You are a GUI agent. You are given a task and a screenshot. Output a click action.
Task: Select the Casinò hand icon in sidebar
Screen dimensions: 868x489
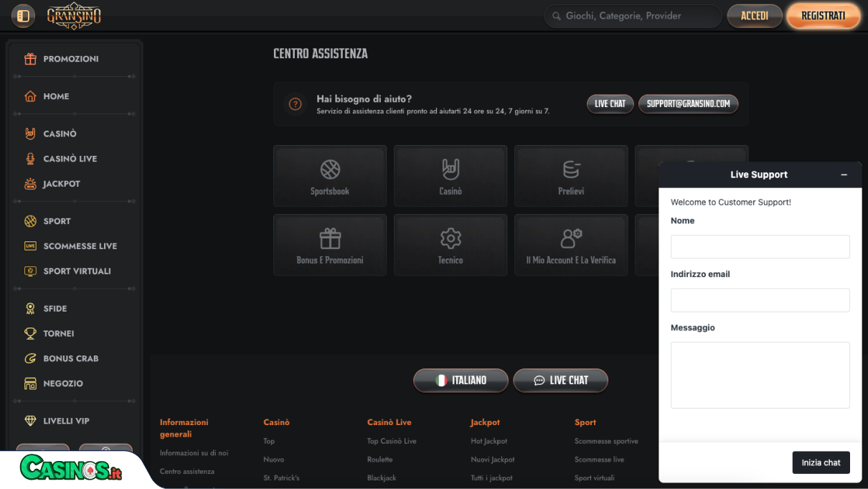[30, 134]
